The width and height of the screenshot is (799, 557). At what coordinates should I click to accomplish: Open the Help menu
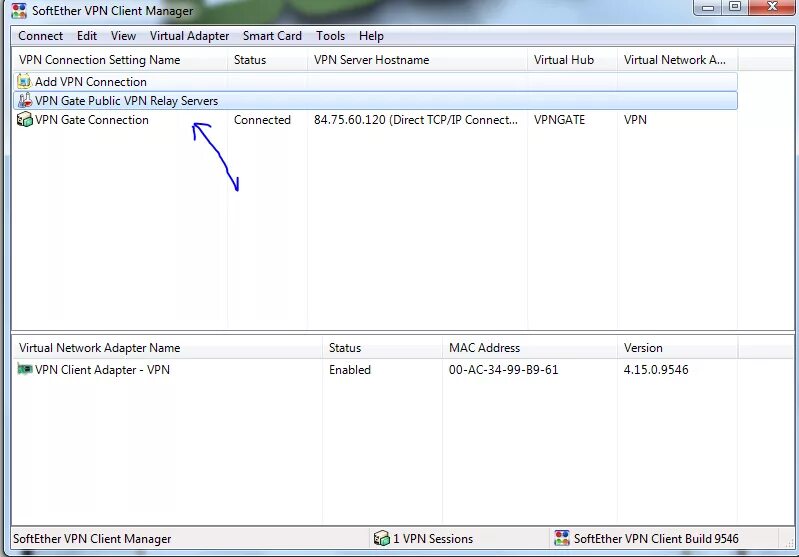[x=371, y=36]
